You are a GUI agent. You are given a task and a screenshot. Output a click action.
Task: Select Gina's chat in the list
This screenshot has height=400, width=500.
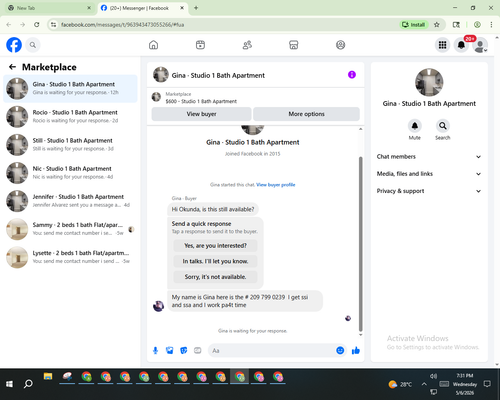(70, 89)
